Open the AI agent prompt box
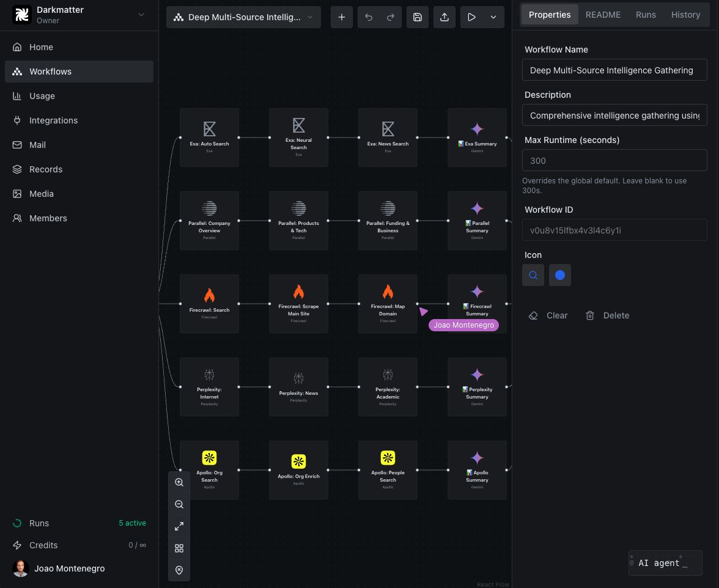This screenshot has height=588, width=719. (x=665, y=563)
